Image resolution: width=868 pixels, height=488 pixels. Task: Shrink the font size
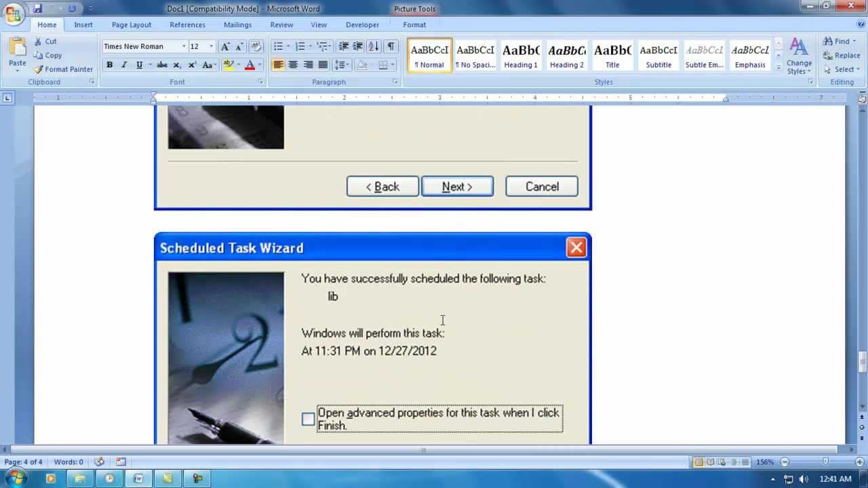point(239,46)
